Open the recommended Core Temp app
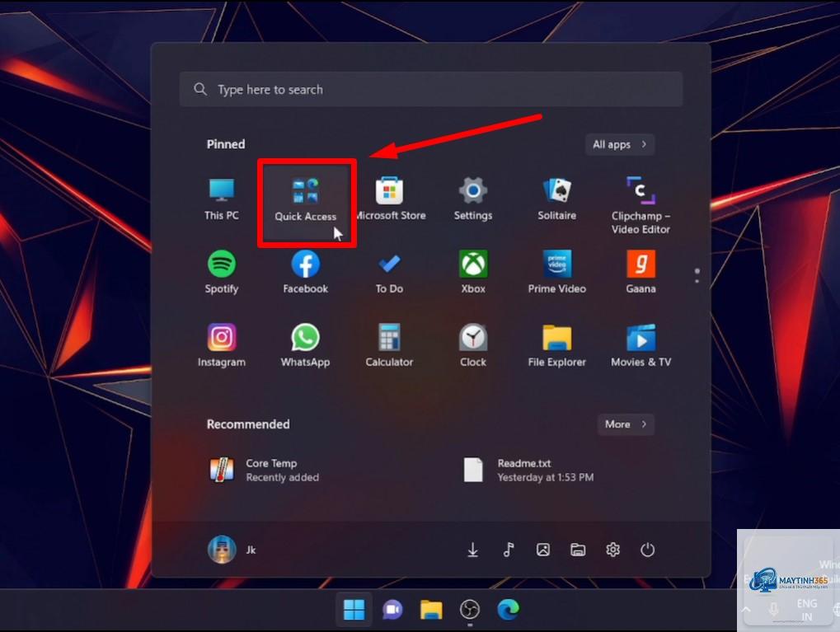The width and height of the screenshot is (840, 632). tap(265, 470)
